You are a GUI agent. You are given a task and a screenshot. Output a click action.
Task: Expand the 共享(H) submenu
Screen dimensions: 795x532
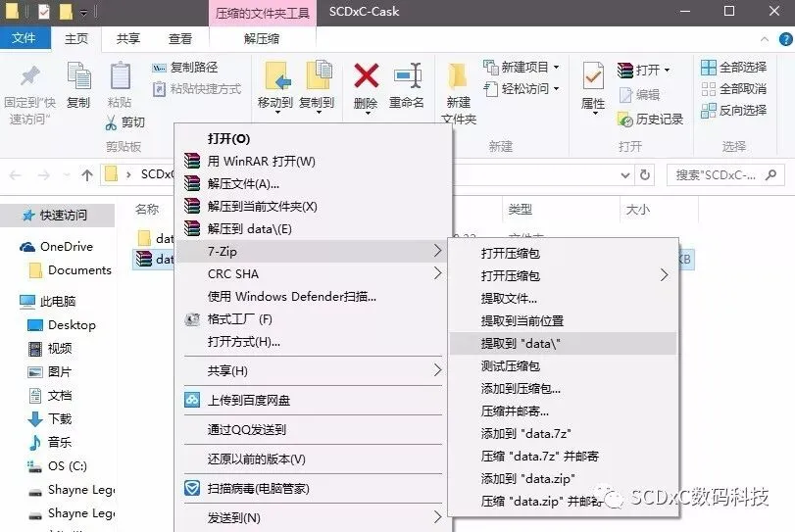pyautogui.click(x=313, y=371)
